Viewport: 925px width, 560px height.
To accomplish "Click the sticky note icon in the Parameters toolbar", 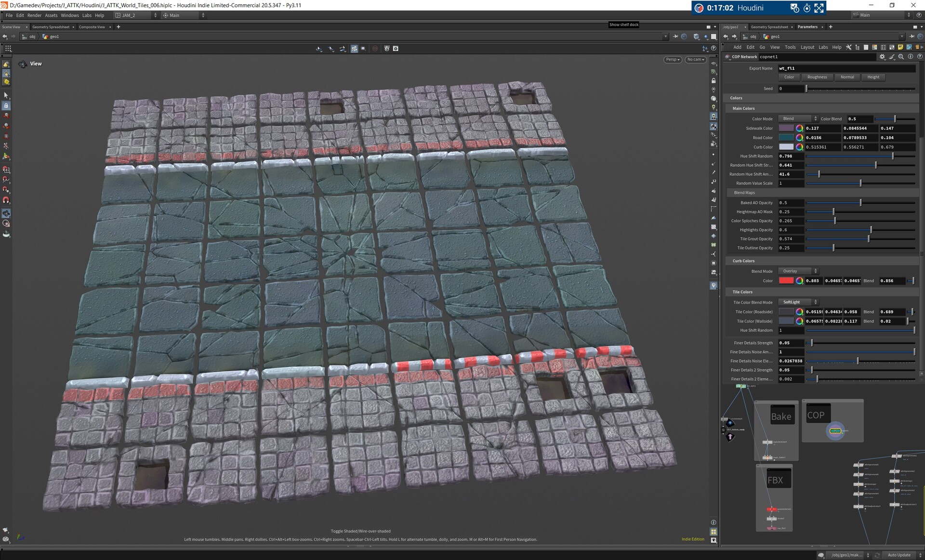I will point(900,47).
